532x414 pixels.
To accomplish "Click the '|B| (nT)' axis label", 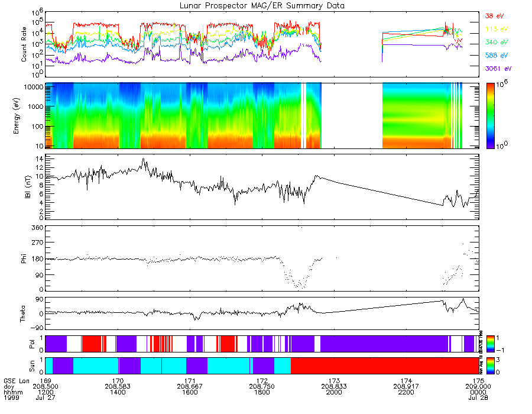I will [x=28, y=187].
